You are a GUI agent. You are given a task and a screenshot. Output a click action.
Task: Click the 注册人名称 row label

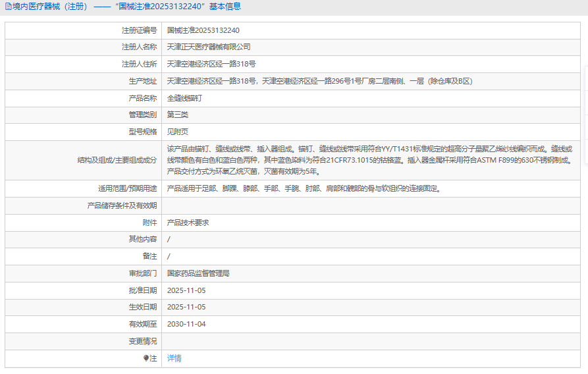click(139, 47)
